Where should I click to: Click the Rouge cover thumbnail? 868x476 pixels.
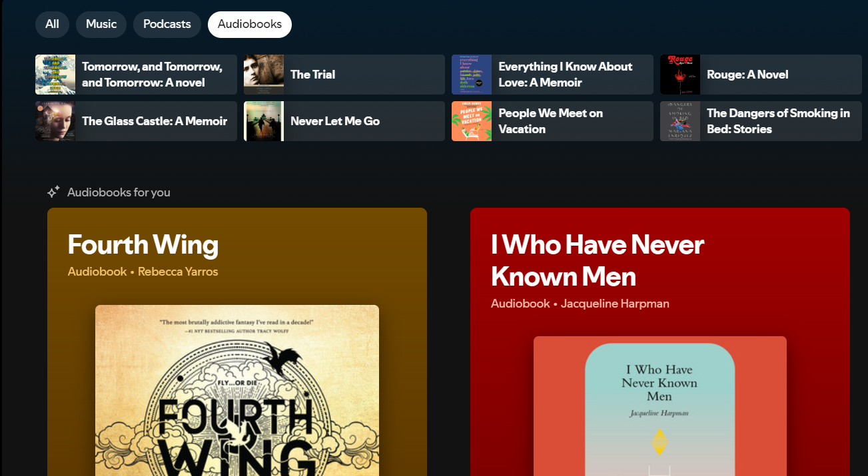[x=680, y=75]
